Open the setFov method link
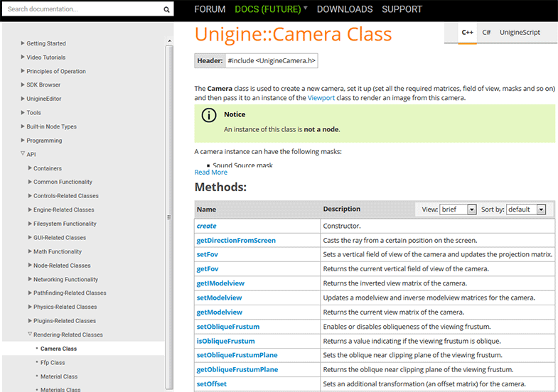Viewport: 558px width, 392px height. pos(207,254)
